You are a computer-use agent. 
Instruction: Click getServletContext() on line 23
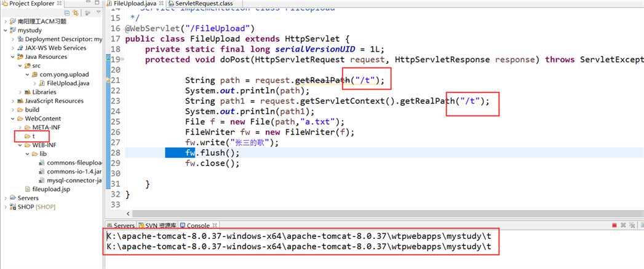click(x=346, y=101)
